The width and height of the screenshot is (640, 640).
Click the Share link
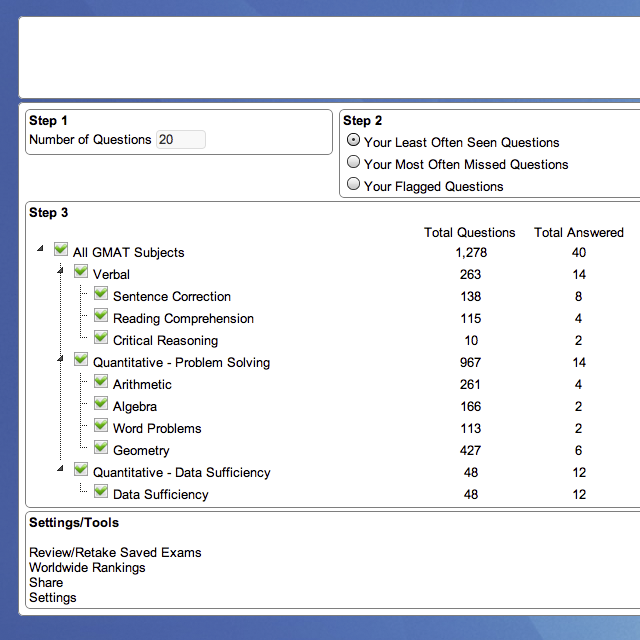tap(46, 582)
